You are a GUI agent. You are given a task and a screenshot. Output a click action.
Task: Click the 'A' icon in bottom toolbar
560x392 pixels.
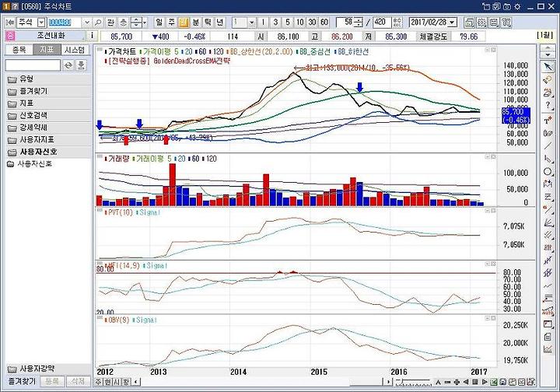[438, 382]
